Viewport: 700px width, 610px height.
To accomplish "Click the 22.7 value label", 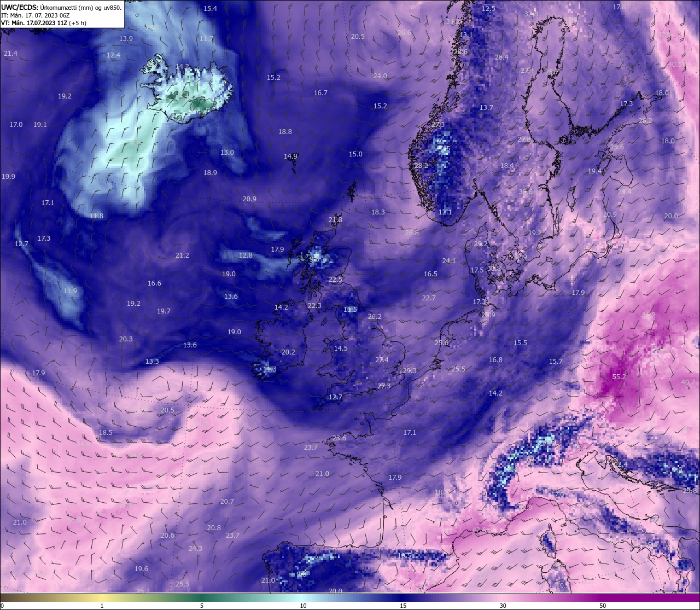I will pos(429,298).
